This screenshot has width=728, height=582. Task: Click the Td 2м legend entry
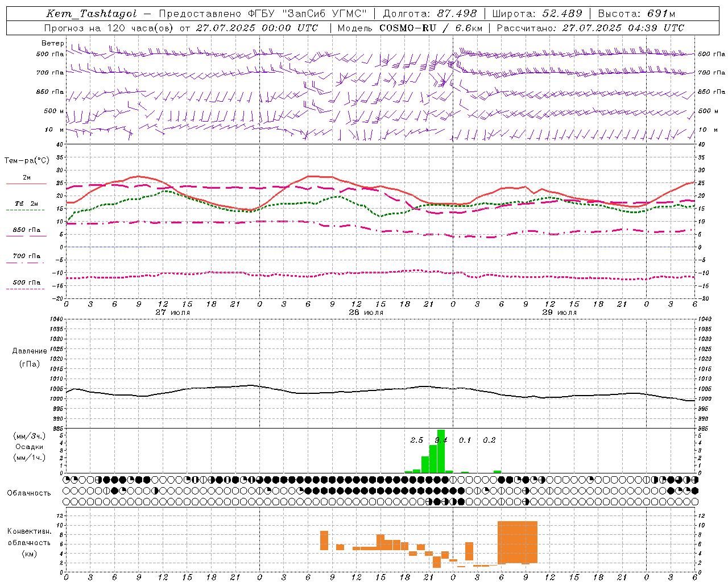[x=27, y=203]
